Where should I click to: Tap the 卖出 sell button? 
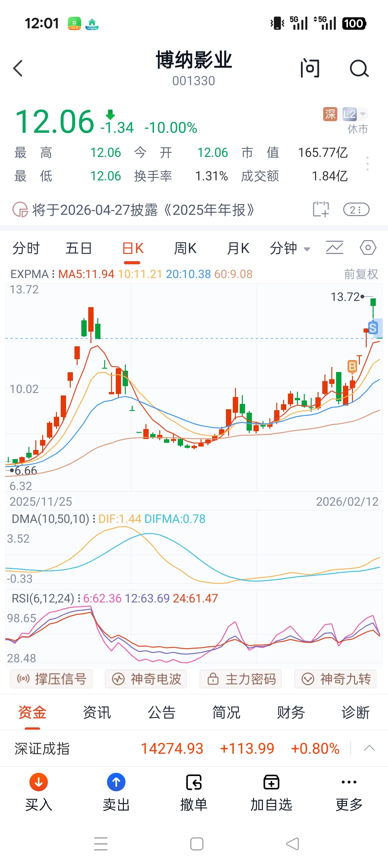[116, 792]
